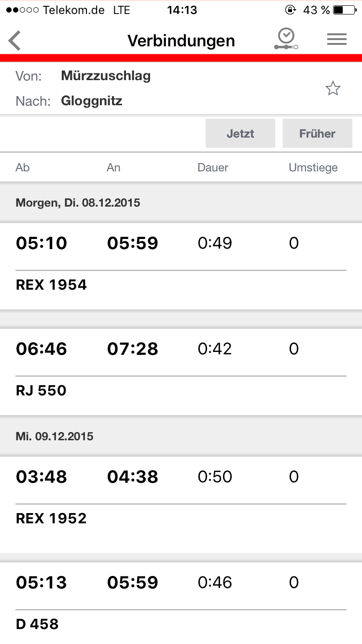Edit the Von station Mürzzuschlag
Viewport: 362px width, 644px height.
click(106, 76)
